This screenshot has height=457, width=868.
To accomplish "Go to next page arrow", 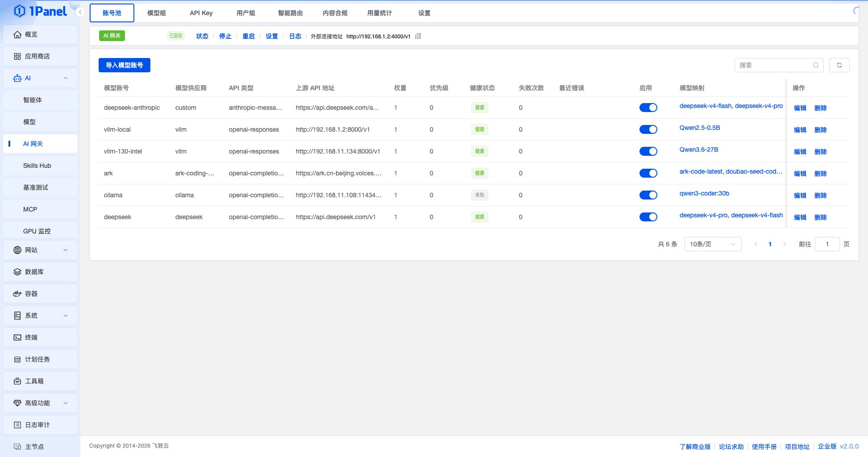I will [785, 244].
